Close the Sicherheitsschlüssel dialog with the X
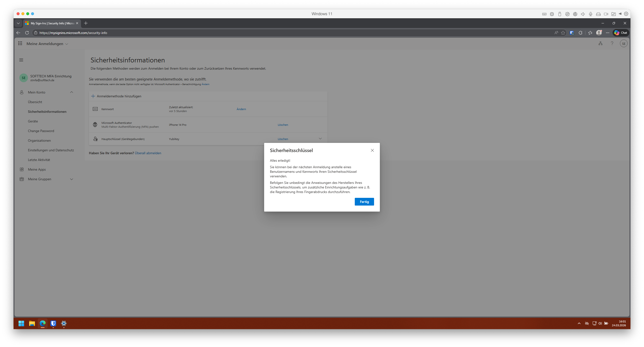The width and height of the screenshot is (644, 347). click(x=373, y=150)
